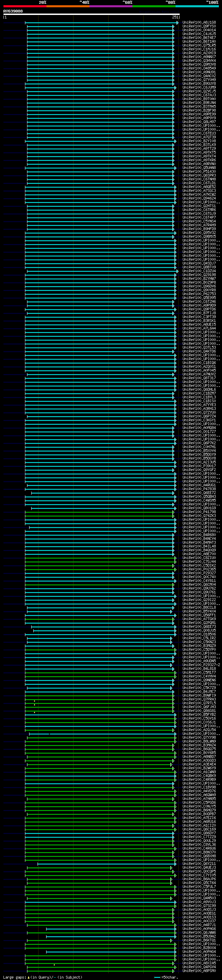Select the query name AV639088

13,11
